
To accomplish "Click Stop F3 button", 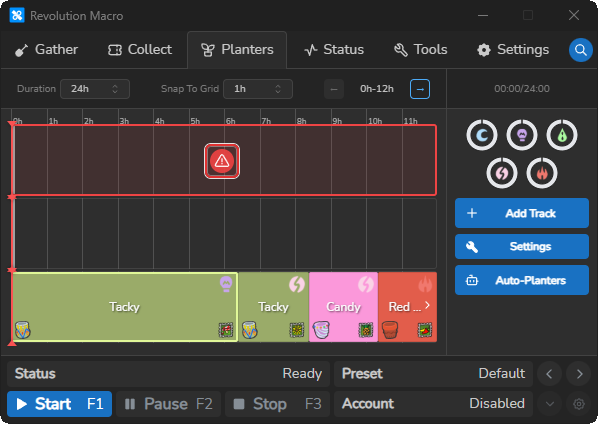I will click(x=277, y=404).
